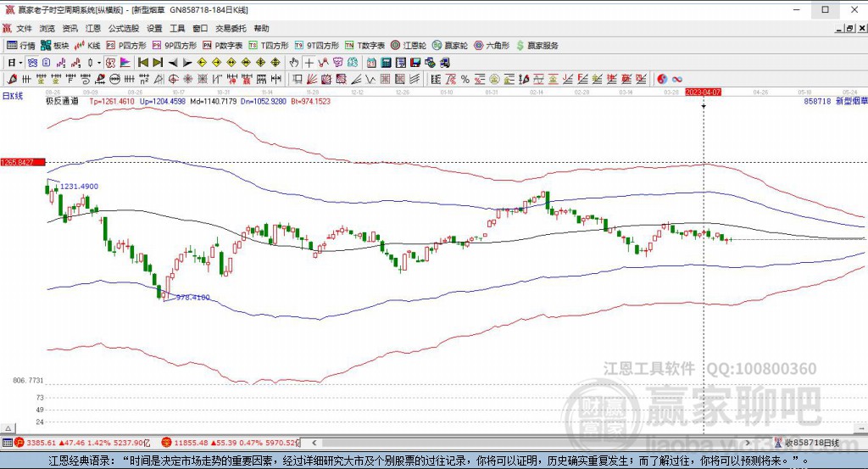Image resolution: width=868 pixels, height=469 pixels.
Task: Jump to first bar with skip-to-start icon
Action: coord(142,63)
